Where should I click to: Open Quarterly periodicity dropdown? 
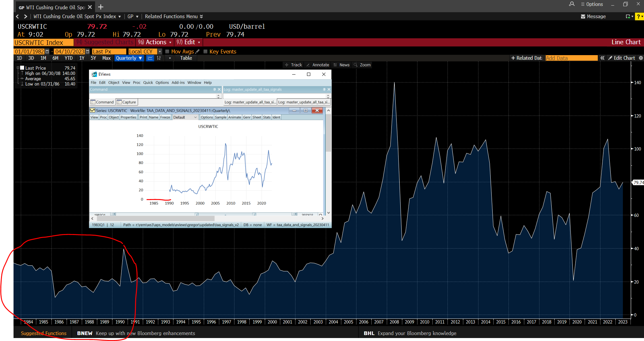coord(129,58)
